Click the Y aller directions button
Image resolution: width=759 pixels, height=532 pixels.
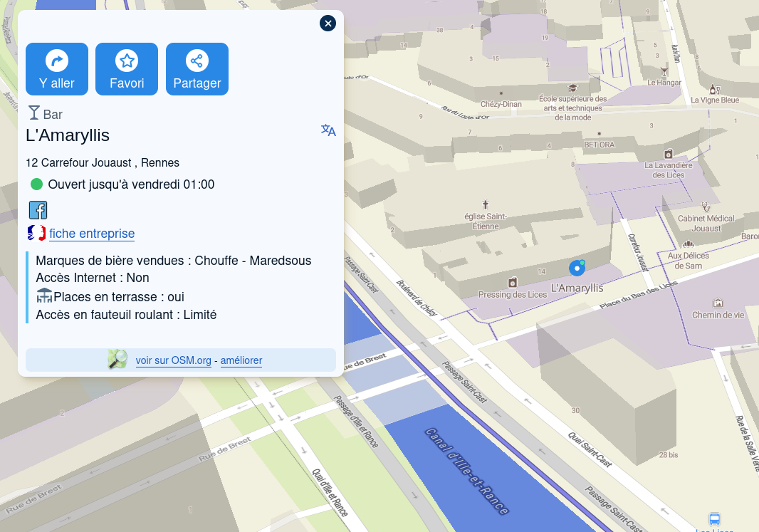57,69
